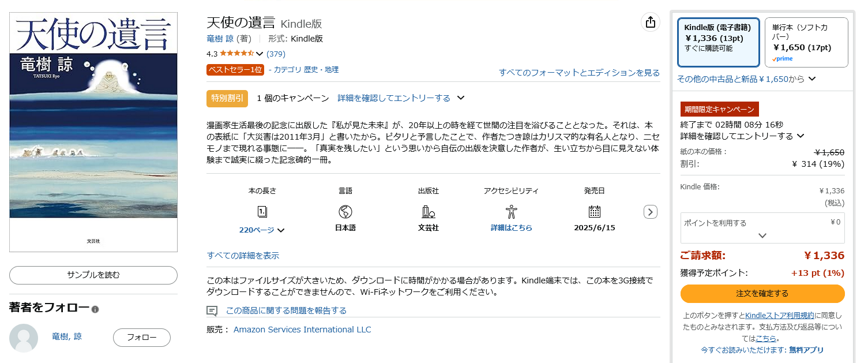This screenshot has height=363, width=868.
Task: Open Kindleストア利用規約 link
Action: pyautogui.click(x=780, y=315)
